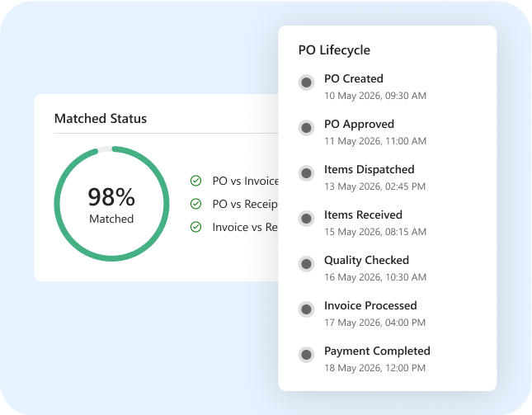Viewport: 532px width, 415px height.
Task: Click the date 11 May 2026, 11:00 AM
Action: 375,141
